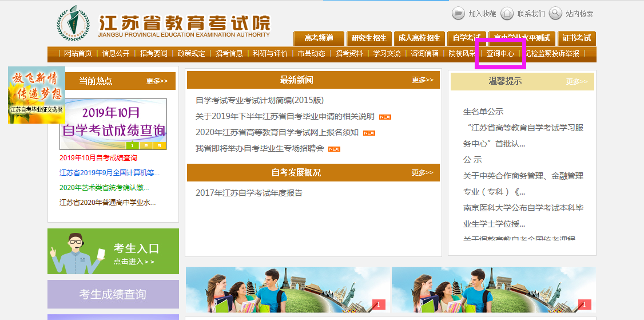Open the left students travel banner image
The height and width of the screenshot is (320, 644).
288,290
